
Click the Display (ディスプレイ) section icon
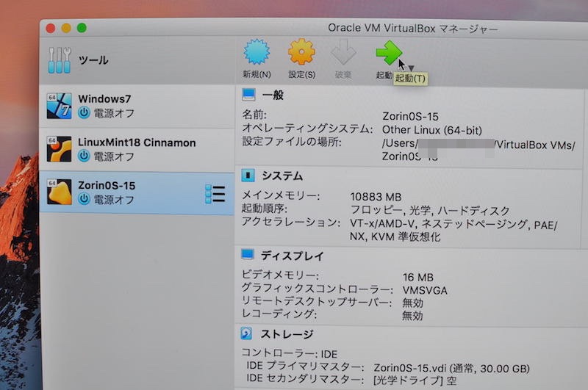click(248, 254)
